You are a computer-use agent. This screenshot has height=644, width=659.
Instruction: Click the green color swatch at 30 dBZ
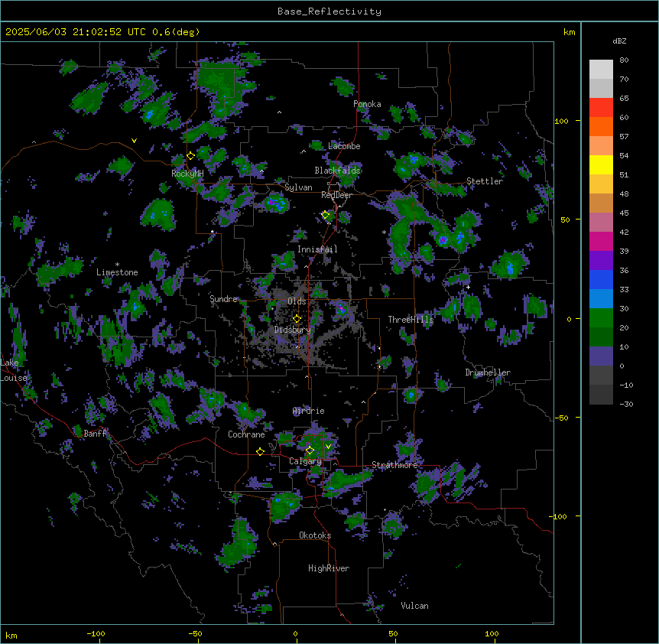coord(601,317)
